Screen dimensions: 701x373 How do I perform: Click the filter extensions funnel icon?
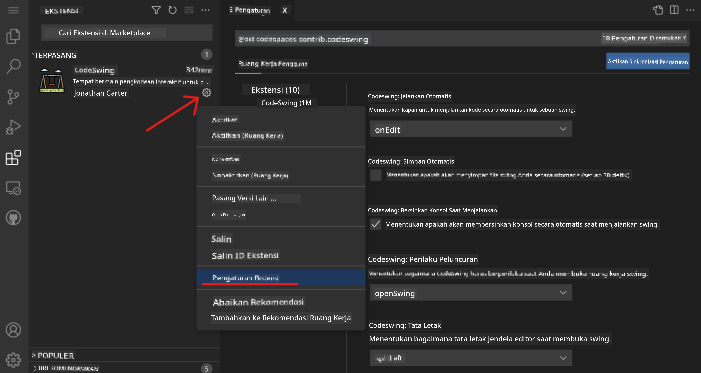[x=156, y=10]
